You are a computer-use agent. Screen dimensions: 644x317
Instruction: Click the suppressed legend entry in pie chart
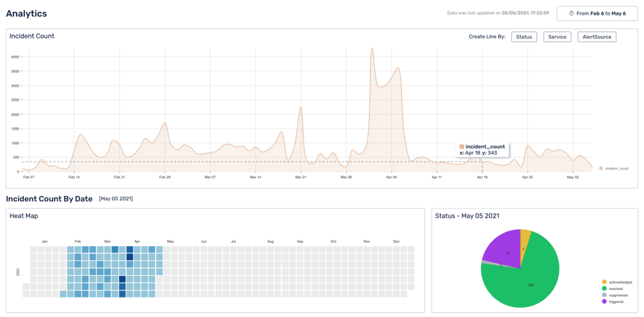click(615, 295)
